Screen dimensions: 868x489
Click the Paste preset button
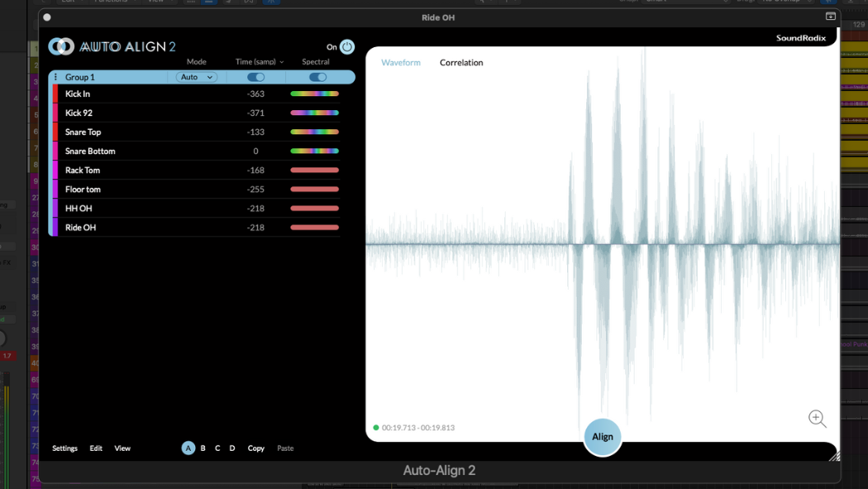(285, 448)
